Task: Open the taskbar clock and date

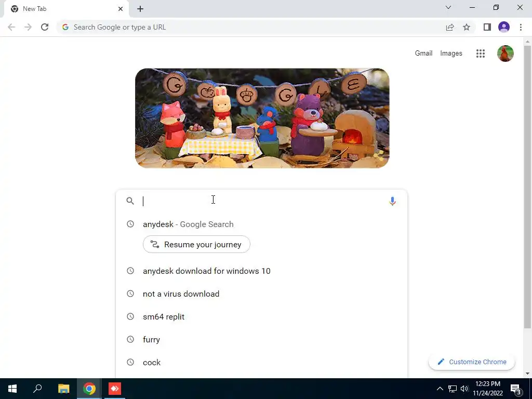Action: coord(488,389)
